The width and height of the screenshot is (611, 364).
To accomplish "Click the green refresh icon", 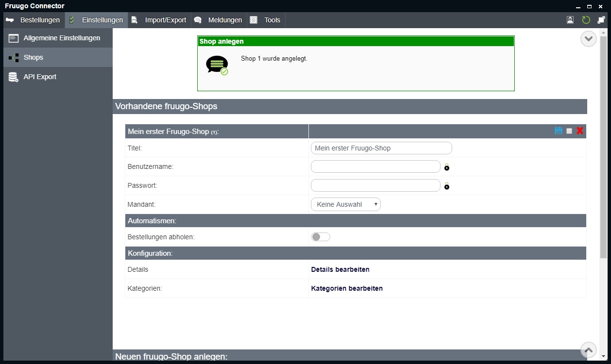I will pyautogui.click(x=586, y=20).
